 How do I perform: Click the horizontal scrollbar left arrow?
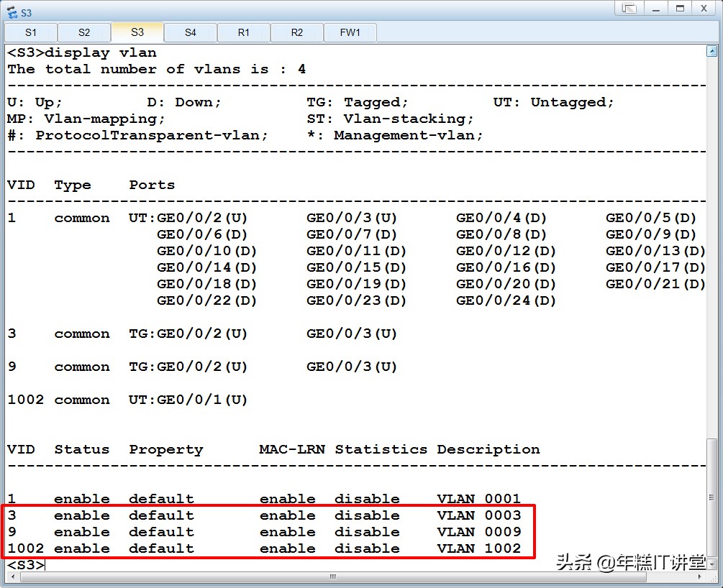(12, 576)
